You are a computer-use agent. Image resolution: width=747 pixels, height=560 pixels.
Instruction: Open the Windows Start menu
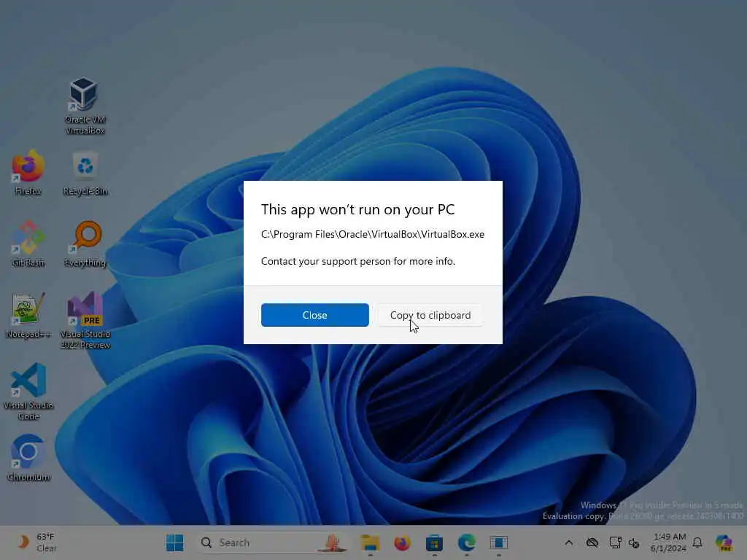coord(175,542)
